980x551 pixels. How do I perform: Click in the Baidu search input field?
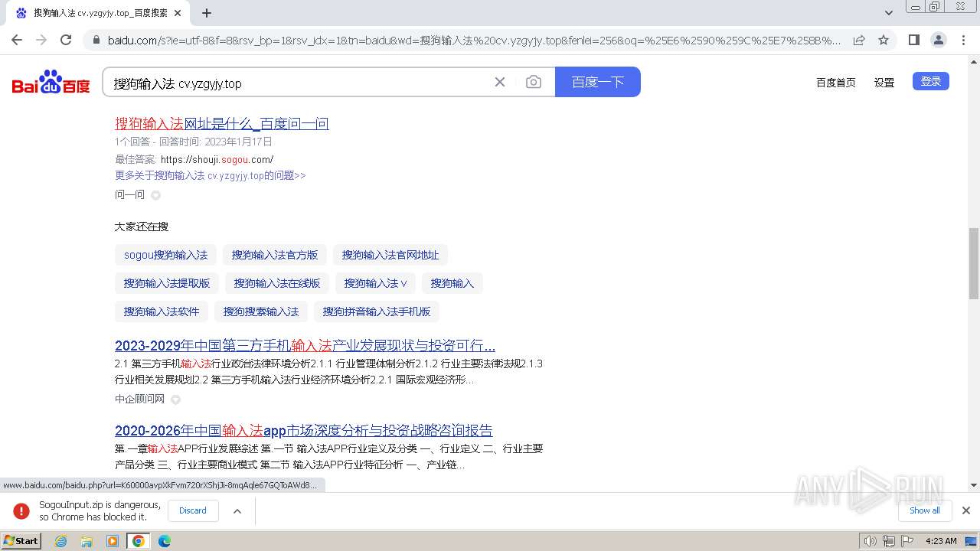[x=299, y=83]
